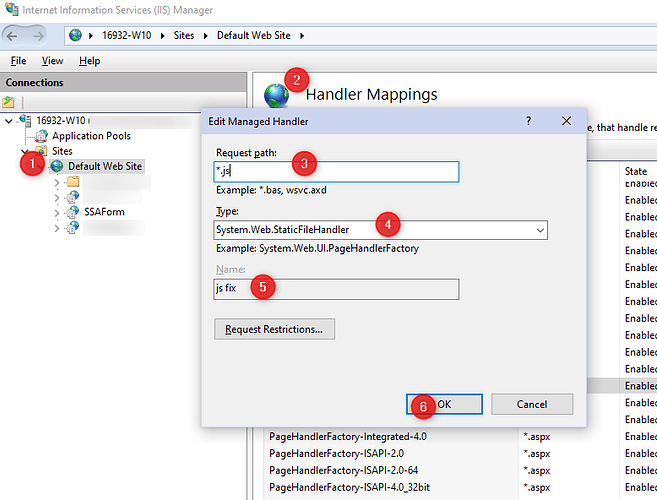The width and height of the screenshot is (657, 500).
Task: Click Default Web Site in breadcrumb
Action: click(253, 36)
